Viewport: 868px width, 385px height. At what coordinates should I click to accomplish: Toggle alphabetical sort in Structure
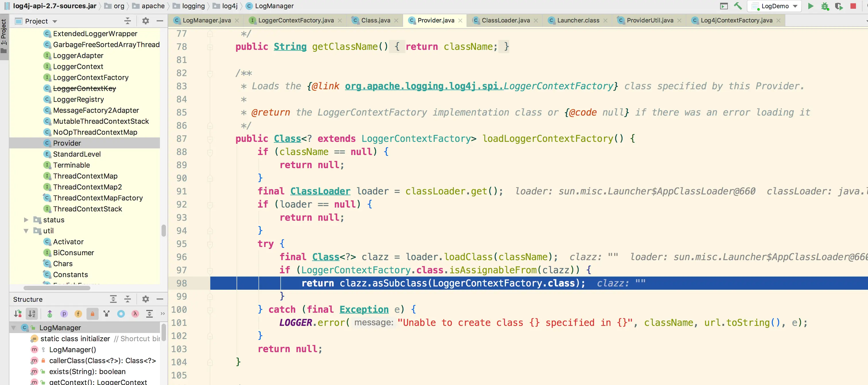(32, 314)
